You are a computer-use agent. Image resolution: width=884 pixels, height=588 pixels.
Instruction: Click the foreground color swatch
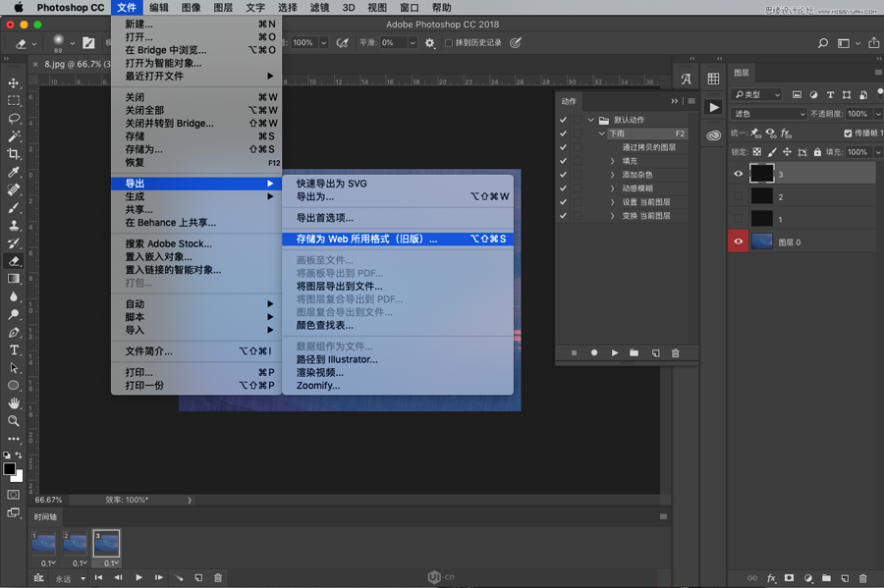point(10,469)
